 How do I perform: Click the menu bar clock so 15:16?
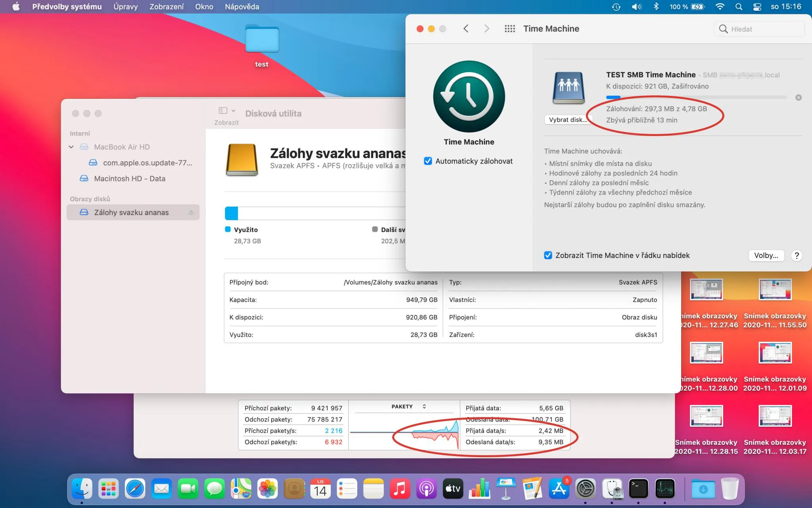click(786, 7)
